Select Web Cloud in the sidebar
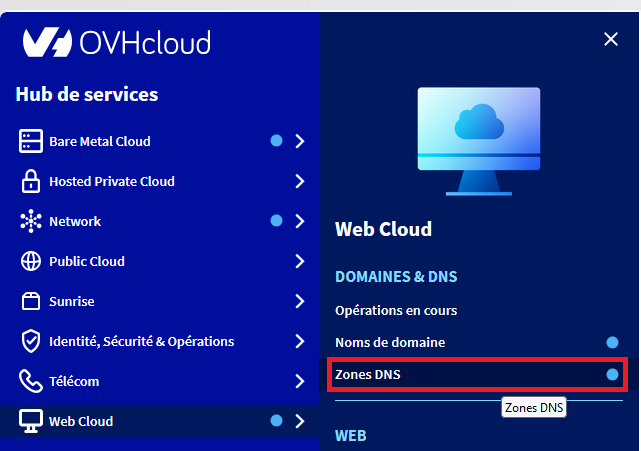 [159, 421]
